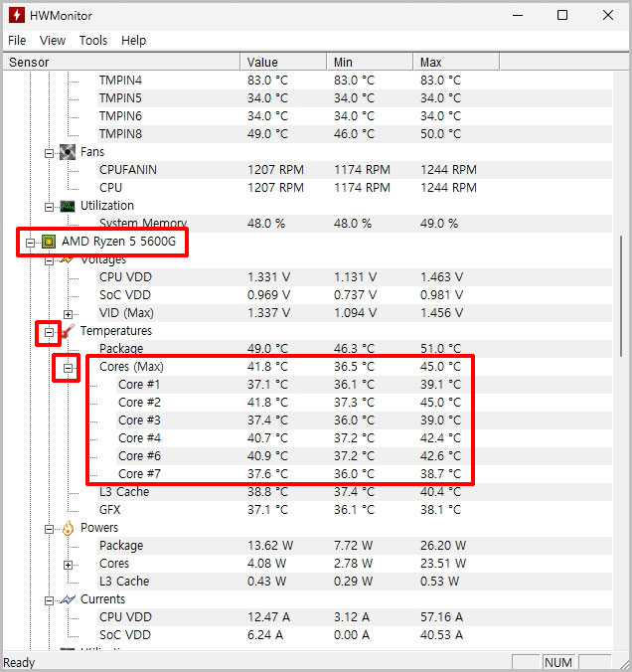Select the Core #2 temperature row
The height and width of the screenshot is (672, 632).
pyautogui.click(x=364, y=403)
